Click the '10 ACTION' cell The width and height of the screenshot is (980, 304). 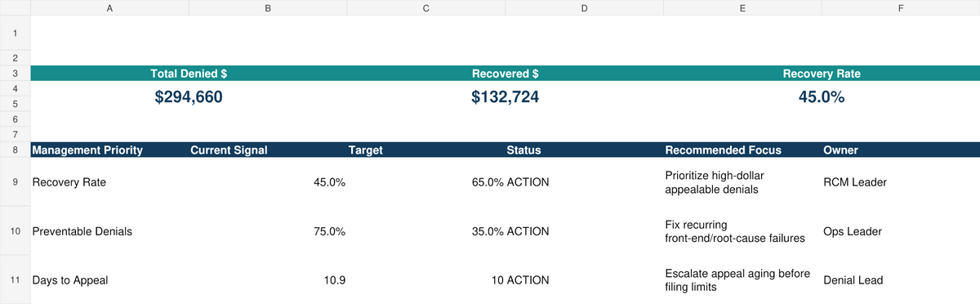pyautogui.click(x=520, y=280)
